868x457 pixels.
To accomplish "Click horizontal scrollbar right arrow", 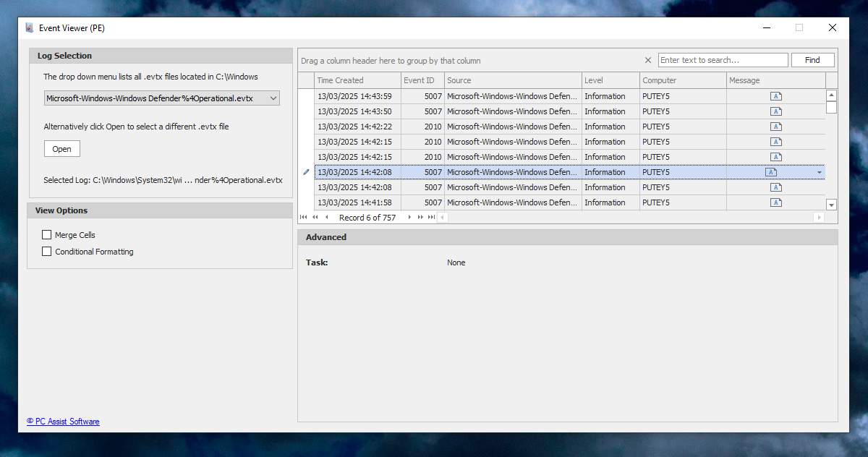I will [x=819, y=217].
